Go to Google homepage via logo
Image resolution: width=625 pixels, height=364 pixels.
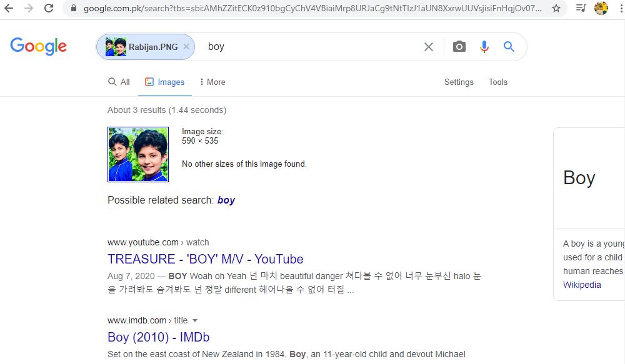38,47
